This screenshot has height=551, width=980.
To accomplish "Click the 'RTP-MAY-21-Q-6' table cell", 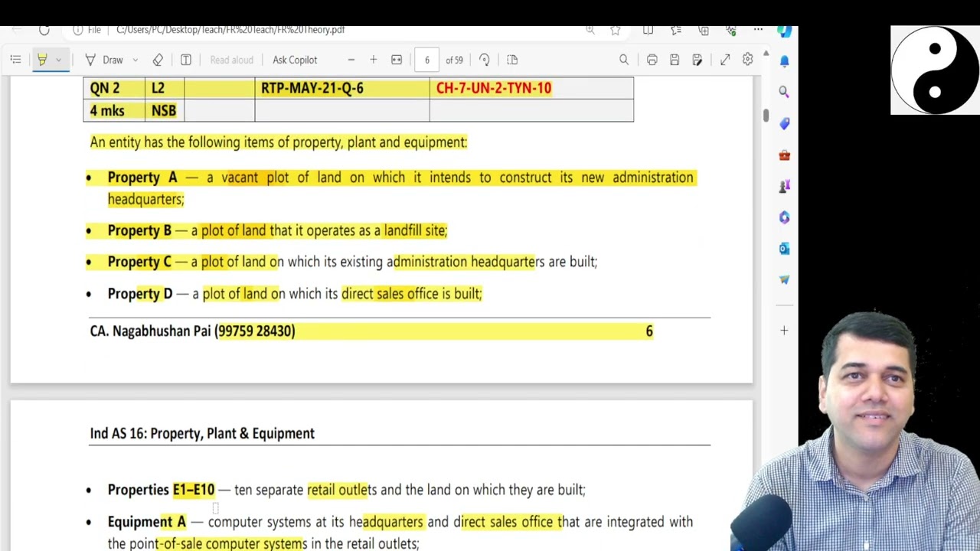I will pyautogui.click(x=342, y=88).
